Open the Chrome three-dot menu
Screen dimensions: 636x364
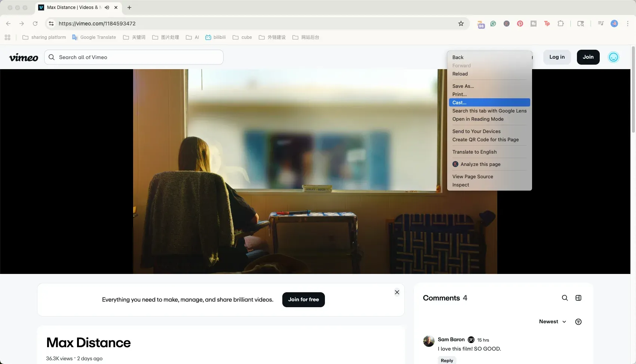click(x=628, y=24)
